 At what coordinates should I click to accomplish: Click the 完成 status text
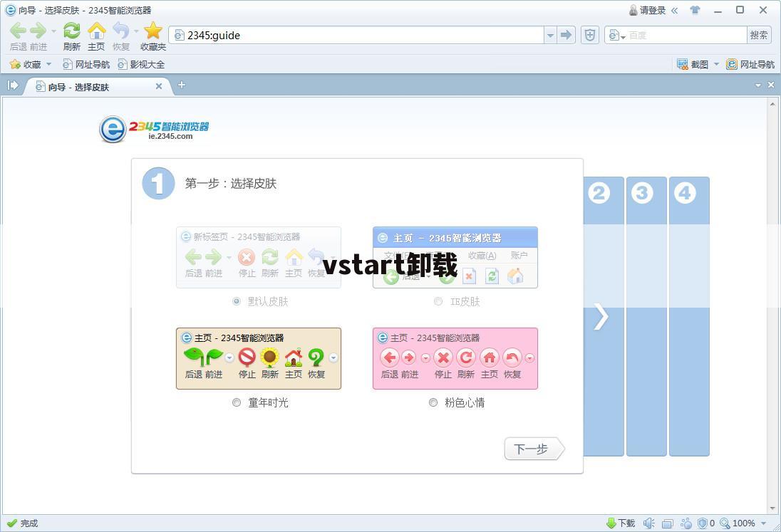pos(29,523)
